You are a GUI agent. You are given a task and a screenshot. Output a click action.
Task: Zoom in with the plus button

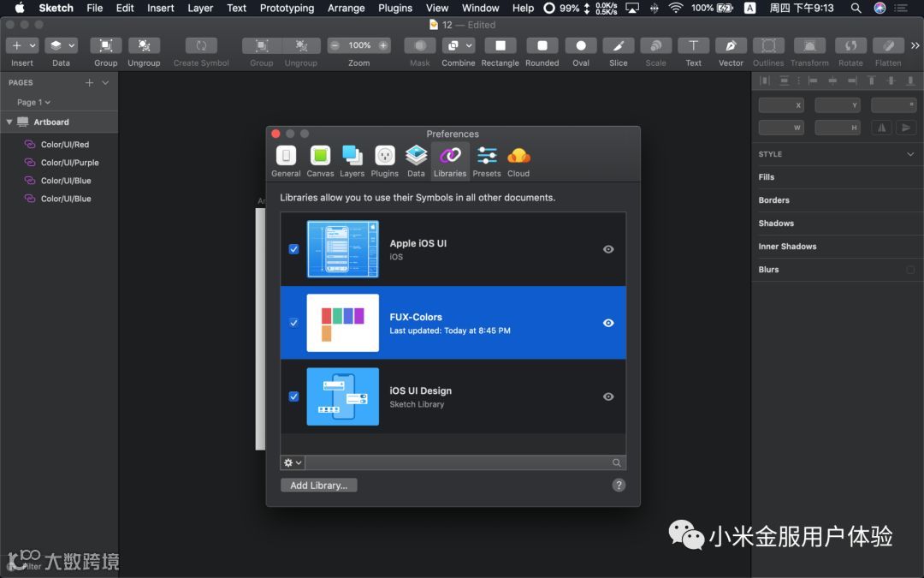383,45
